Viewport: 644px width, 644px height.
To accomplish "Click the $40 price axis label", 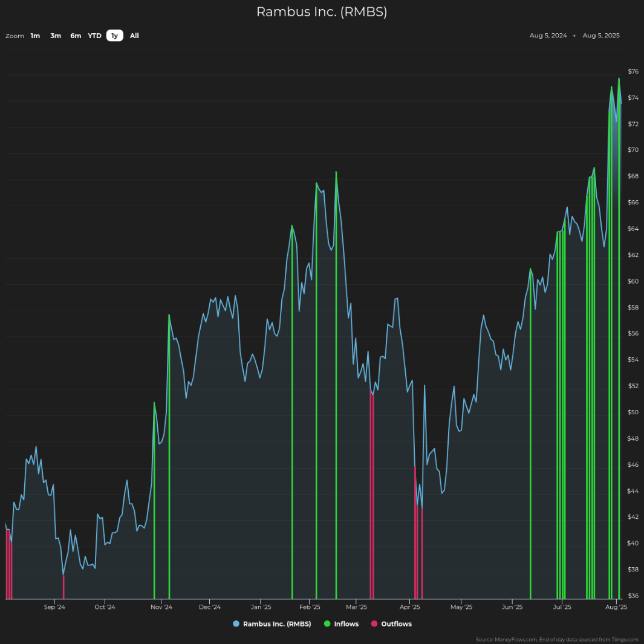I will pos(633,544).
